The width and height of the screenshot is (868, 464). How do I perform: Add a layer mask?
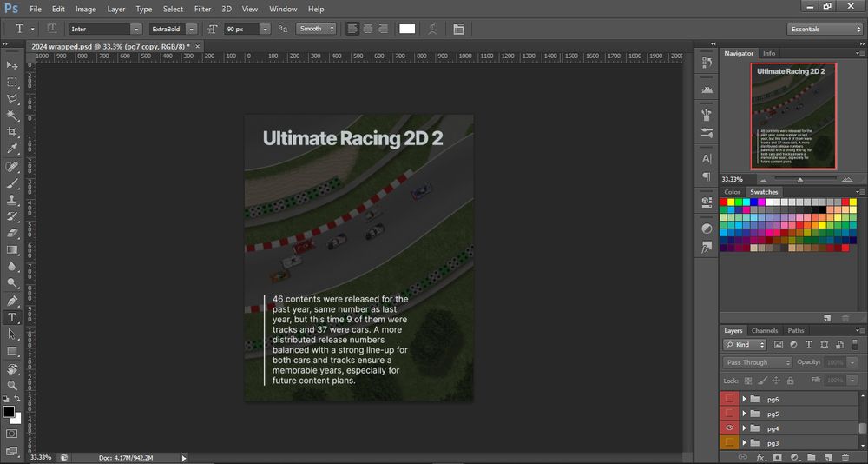(777, 457)
